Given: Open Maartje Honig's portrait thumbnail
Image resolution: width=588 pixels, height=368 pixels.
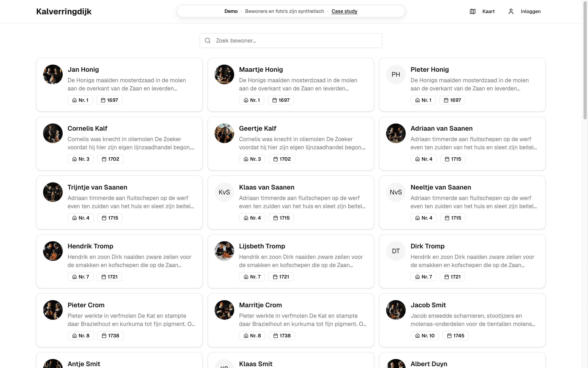Looking at the screenshot, I should click(x=224, y=74).
